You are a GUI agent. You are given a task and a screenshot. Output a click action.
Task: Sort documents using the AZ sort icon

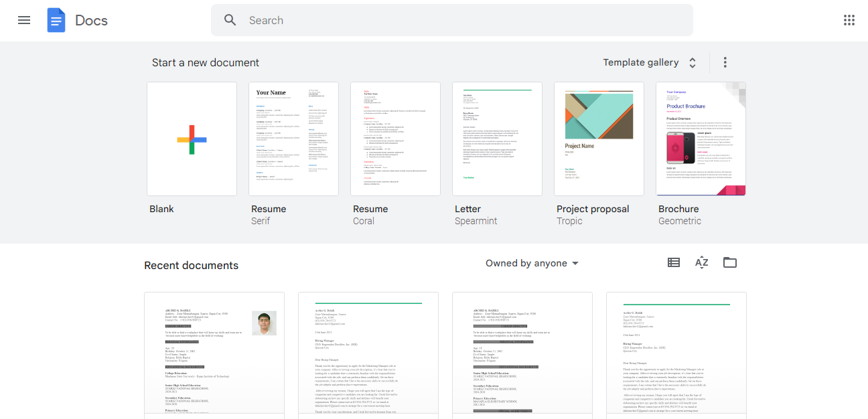pyautogui.click(x=701, y=262)
